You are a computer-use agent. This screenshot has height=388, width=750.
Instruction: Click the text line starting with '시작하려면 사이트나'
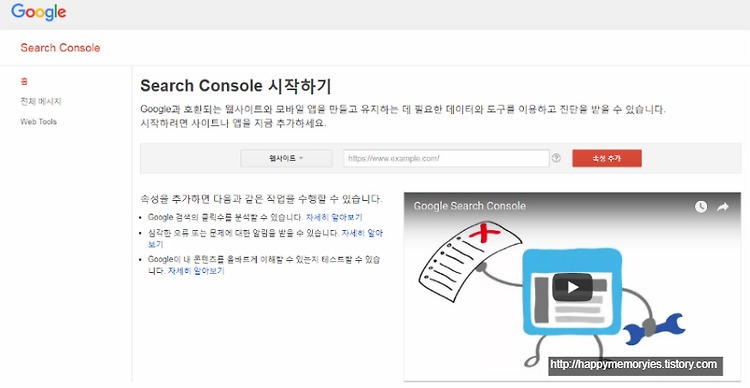[233, 123]
